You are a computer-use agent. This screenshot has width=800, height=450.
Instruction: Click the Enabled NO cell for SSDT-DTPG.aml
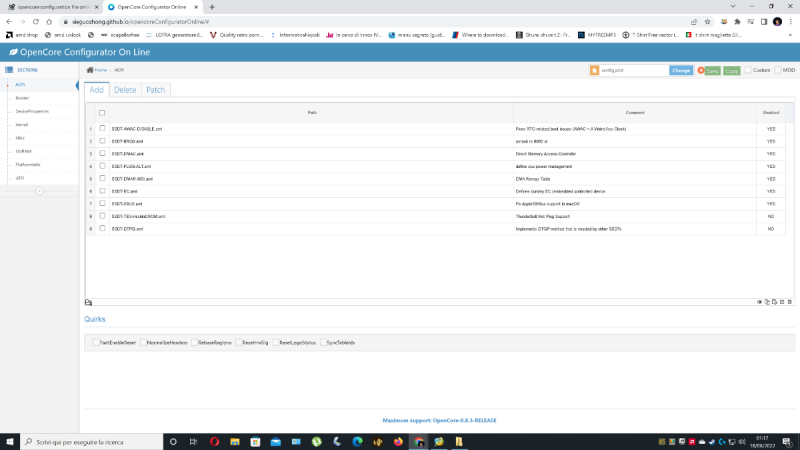coord(771,229)
